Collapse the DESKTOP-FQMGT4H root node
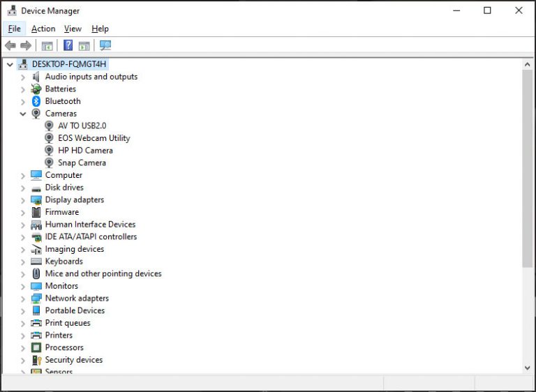Viewport: 536px width, 392px height. [x=10, y=64]
